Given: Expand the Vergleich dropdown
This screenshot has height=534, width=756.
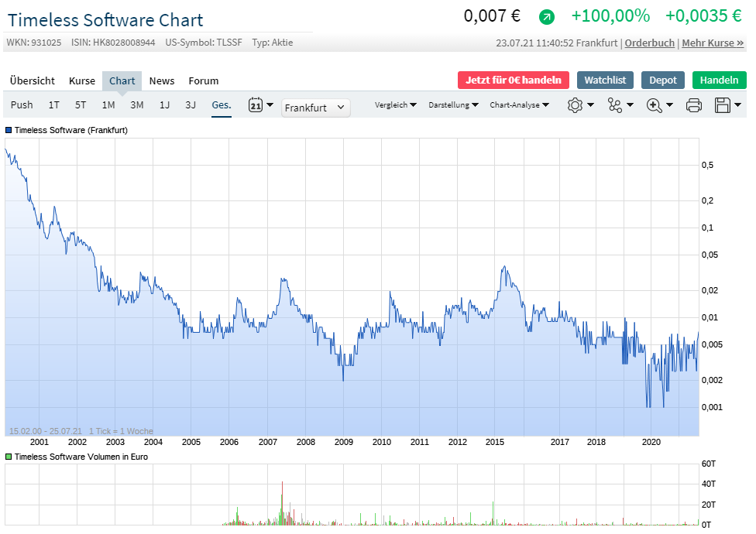Looking at the screenshot, I should 395,105.
